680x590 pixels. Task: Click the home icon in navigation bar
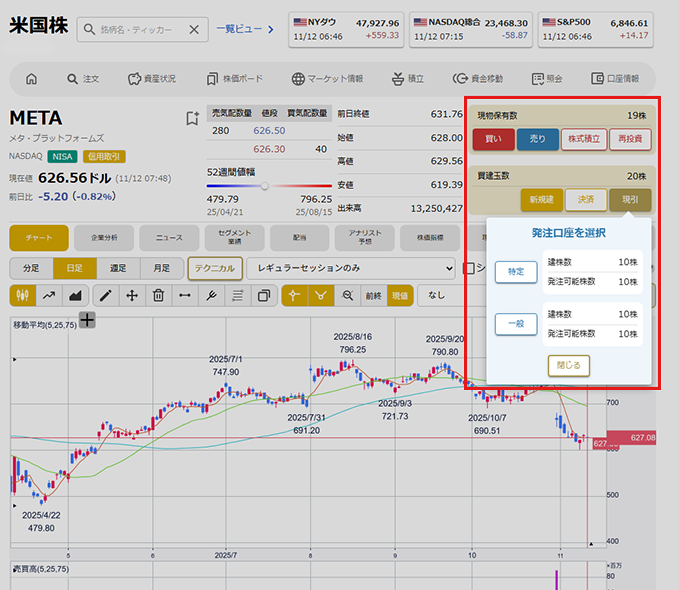click(x=31, y=79)
